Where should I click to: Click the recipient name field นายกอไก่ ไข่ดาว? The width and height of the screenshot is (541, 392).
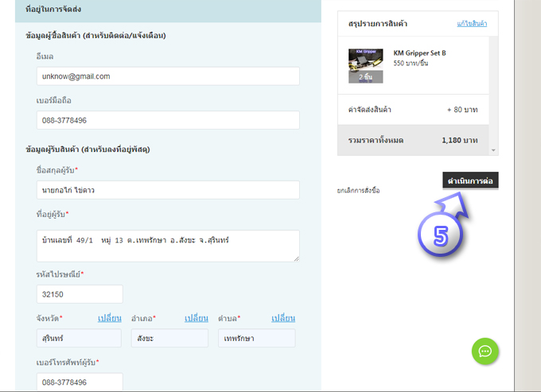(x=168, y=190)
